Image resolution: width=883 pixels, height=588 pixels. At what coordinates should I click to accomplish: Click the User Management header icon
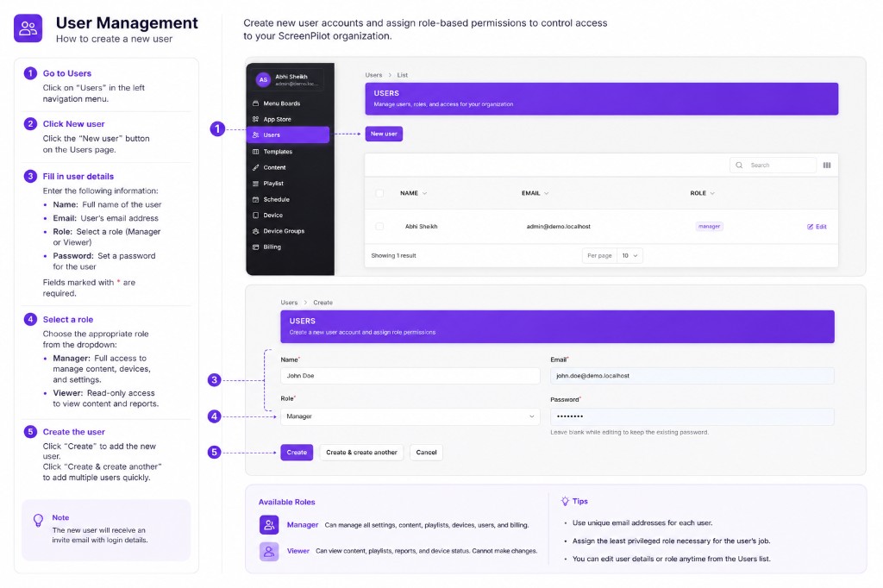pyautogui.click(x=28, y=28)
